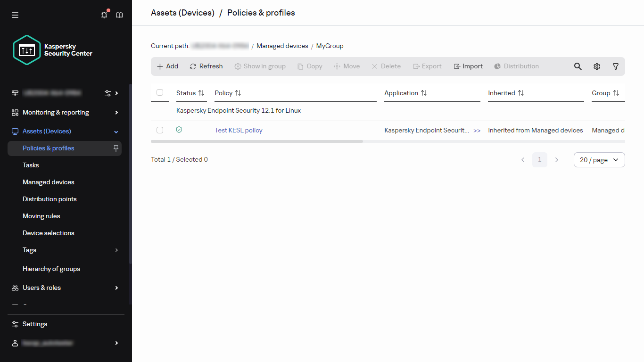Click the Add button
Image resolution: width=644 pixels, height=362 pixels.
(x=167, y=66)
